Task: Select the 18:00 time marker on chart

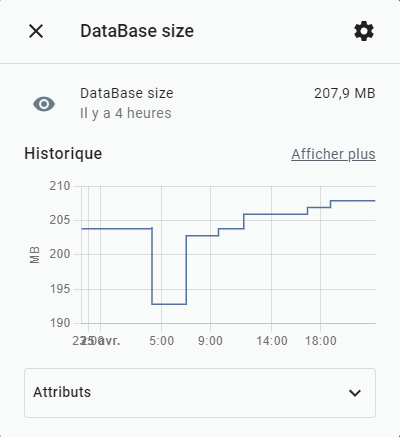Action: pos(321,341)
